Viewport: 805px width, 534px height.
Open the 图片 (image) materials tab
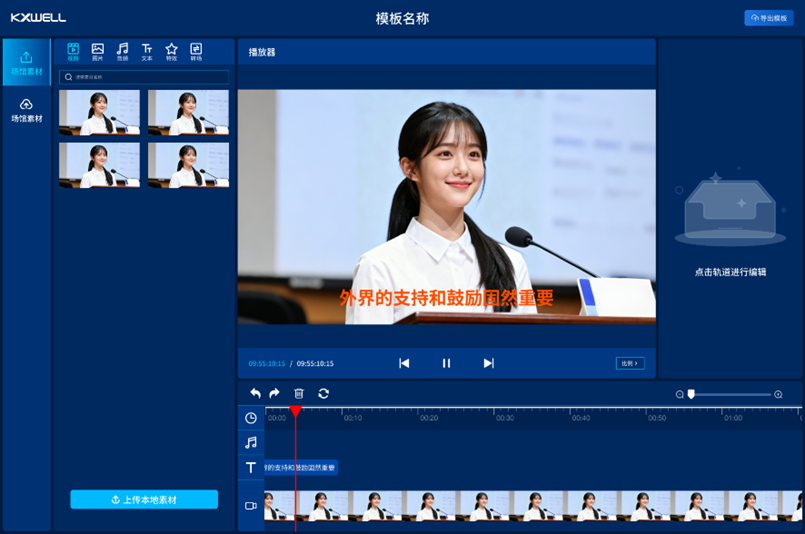[97, 52]
